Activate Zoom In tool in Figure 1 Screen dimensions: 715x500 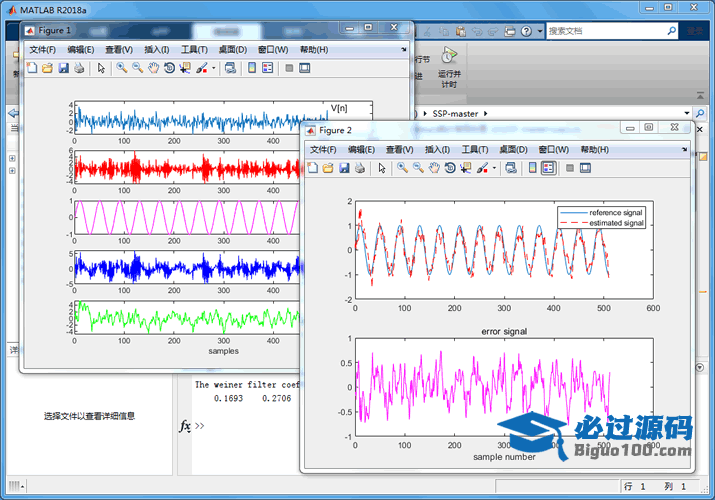(x=122, y=68)
